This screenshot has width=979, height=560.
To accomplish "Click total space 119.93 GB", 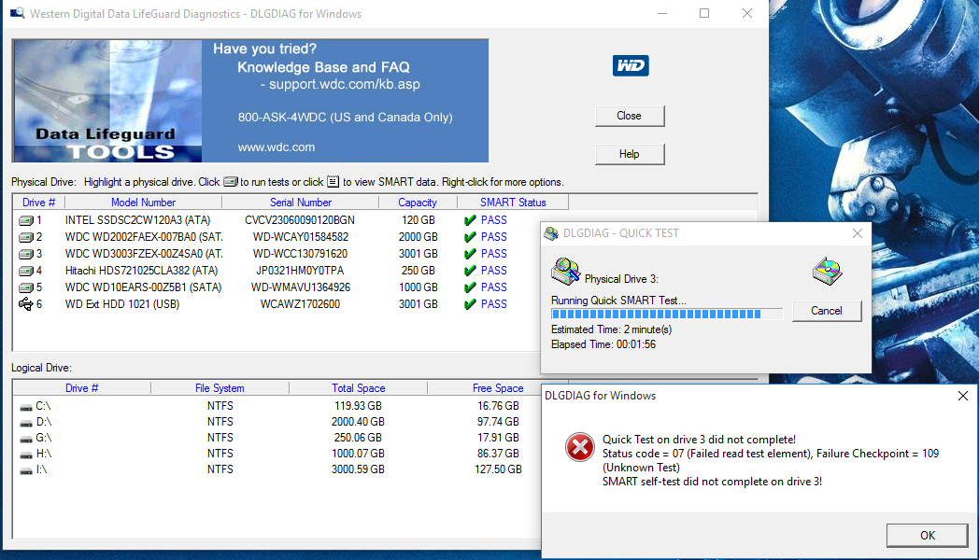I will click(358, 406).
